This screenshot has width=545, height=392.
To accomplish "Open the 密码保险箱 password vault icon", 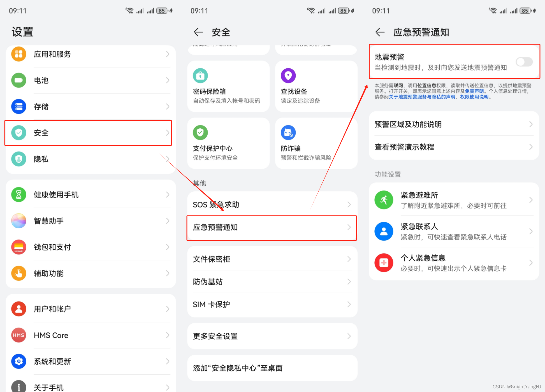I will [200, 76].
